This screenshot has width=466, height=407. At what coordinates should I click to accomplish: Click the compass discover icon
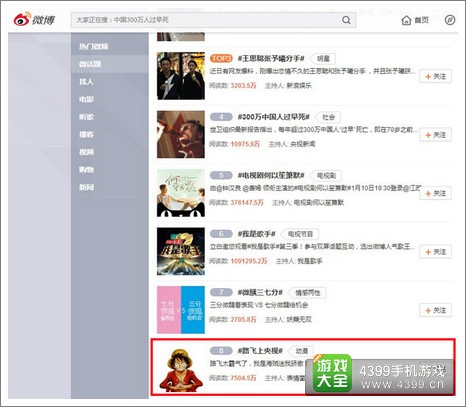[450, 20]
